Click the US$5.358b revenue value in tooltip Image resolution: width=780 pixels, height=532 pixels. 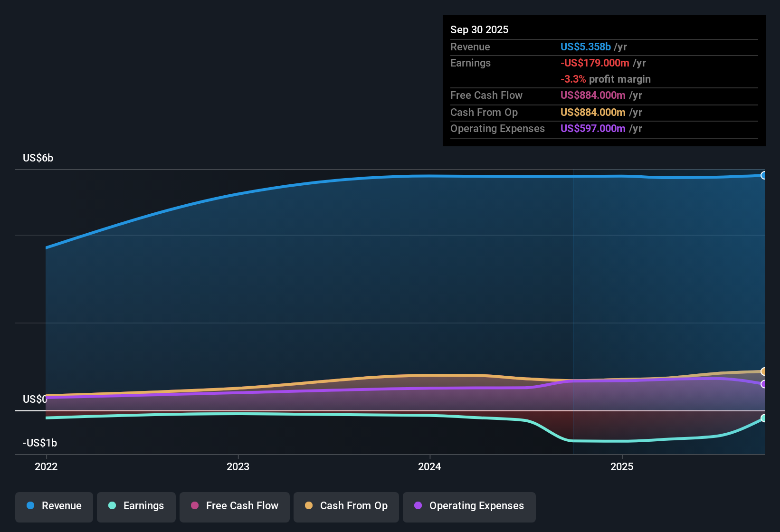coord(586,47)
